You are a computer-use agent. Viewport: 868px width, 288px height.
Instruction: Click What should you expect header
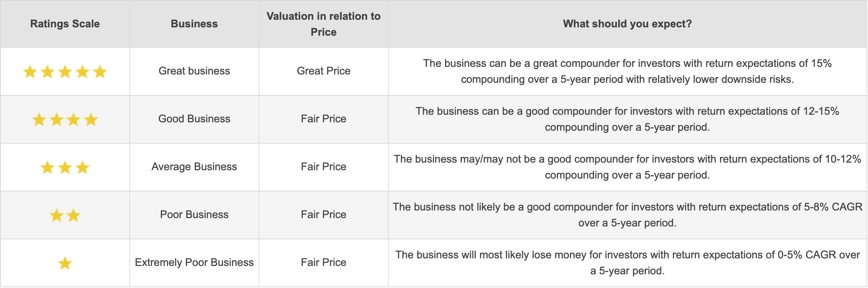(x=628, y=24)
